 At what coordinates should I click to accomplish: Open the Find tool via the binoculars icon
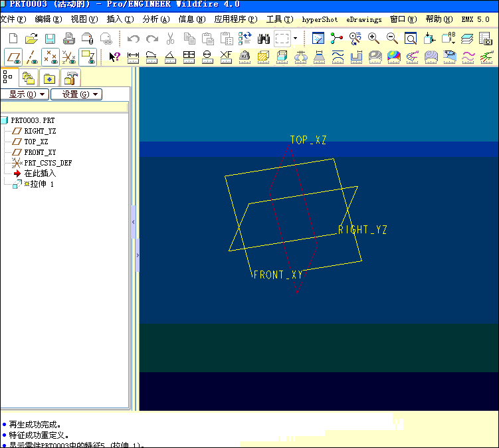point(264,39)
